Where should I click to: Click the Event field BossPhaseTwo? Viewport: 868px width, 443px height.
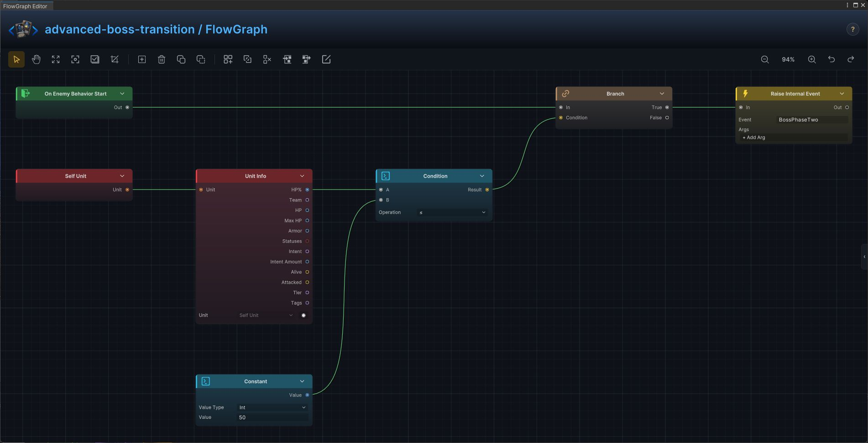click(x=812, y=120)
